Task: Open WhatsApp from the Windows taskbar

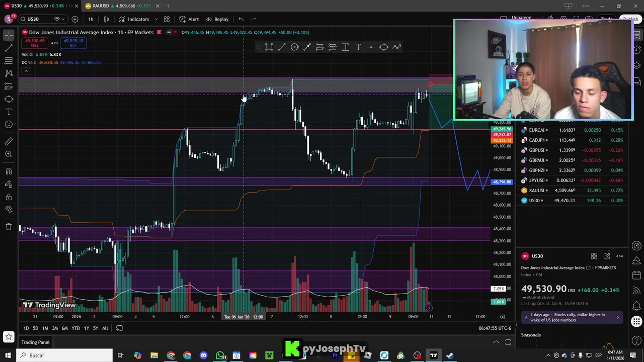Action: pyautogui.click(x=220, y=355)
